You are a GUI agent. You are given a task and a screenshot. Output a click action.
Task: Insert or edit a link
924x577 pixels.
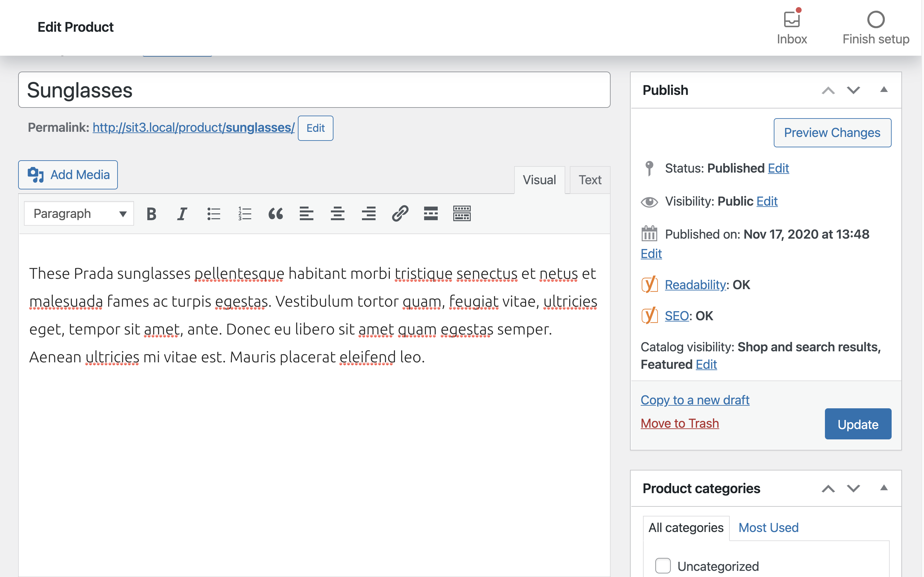400,214
